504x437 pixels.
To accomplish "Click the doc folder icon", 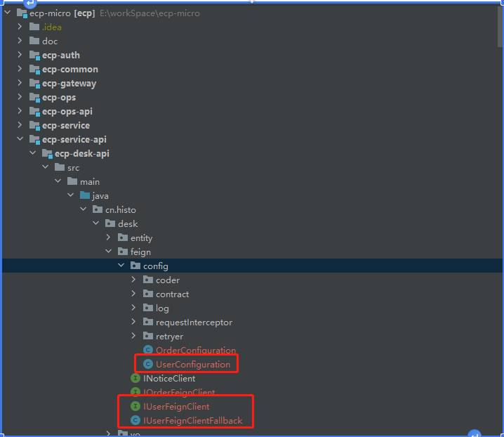I will pos(34,41).
